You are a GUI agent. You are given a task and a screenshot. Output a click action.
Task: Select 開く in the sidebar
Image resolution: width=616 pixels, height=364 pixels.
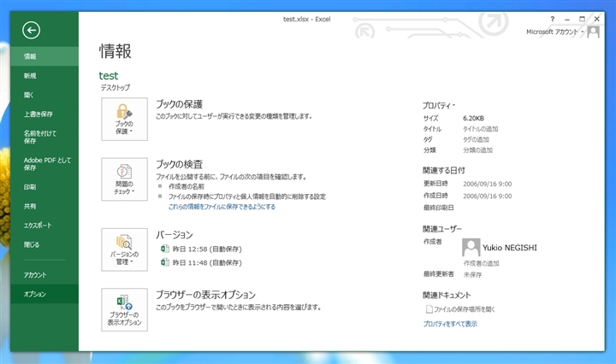pyautogui.click(x=44, y=95)
